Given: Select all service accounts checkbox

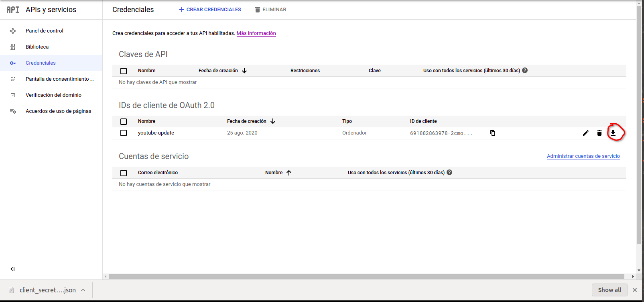Looking at the screenshot, I should (124, 173).
